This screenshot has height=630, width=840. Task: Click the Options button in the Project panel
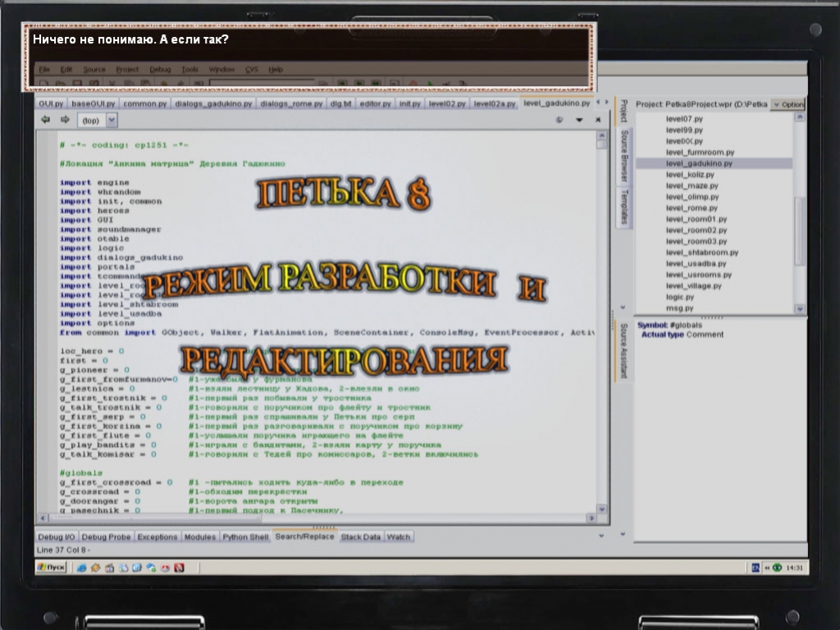click(x=788, y=104)
